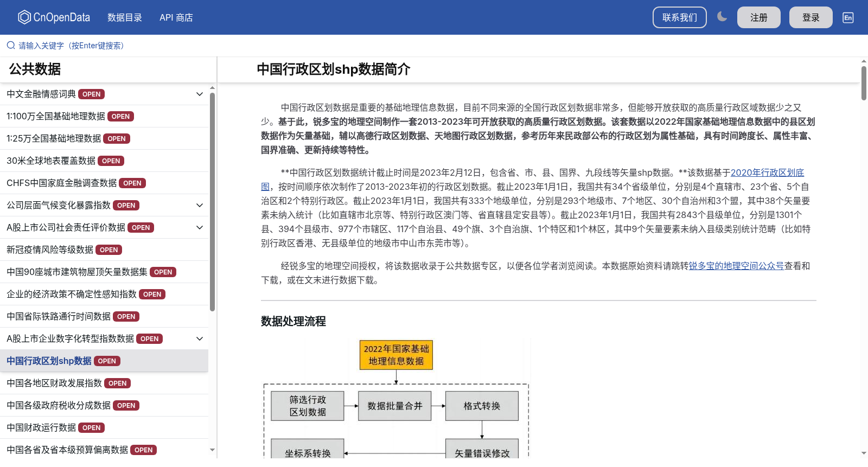Click the sidebar scrollbar thumb
This screenshot has height=467, width=868.
tap(212, 202)
